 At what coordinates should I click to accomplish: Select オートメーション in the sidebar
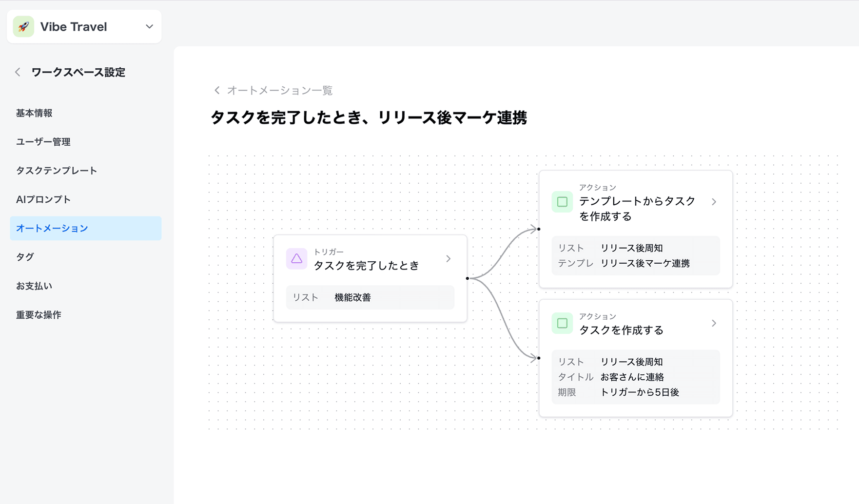[52, 228]
